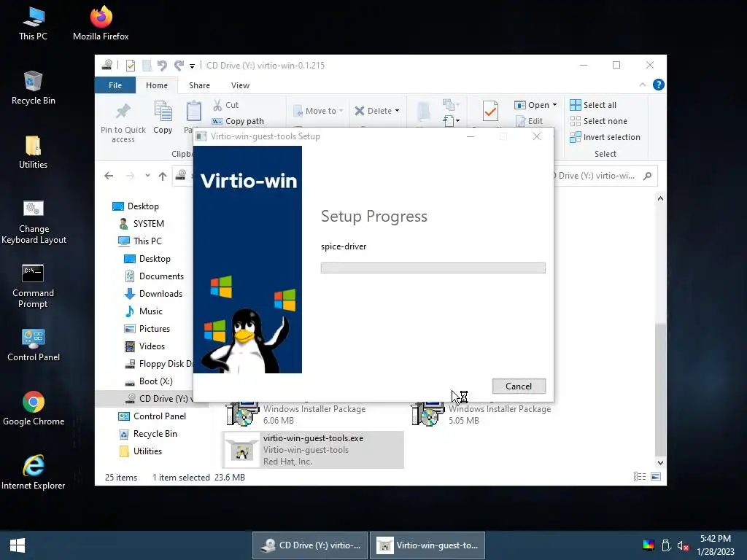Select Desktop root in navigation tree

[135, 206]
